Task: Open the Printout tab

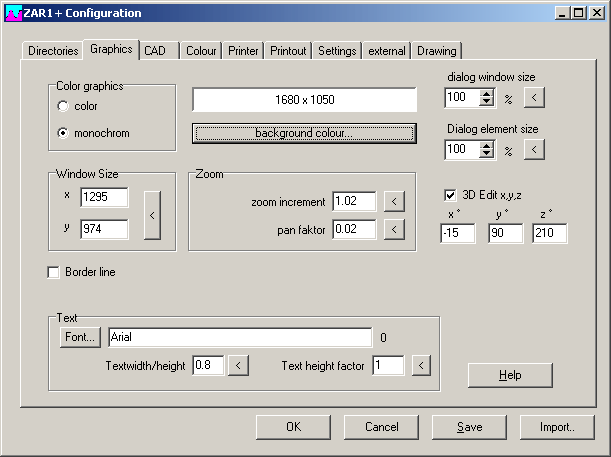Action: [x=289, y=51]
